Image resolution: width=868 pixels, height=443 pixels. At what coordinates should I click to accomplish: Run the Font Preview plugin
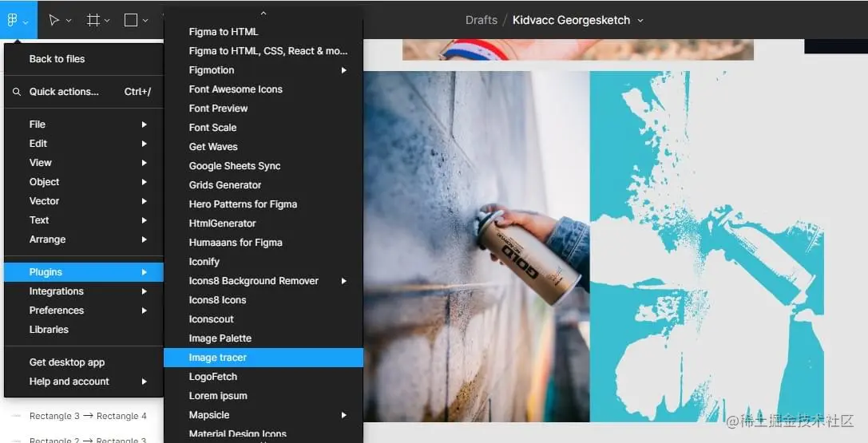coord(264,109)
